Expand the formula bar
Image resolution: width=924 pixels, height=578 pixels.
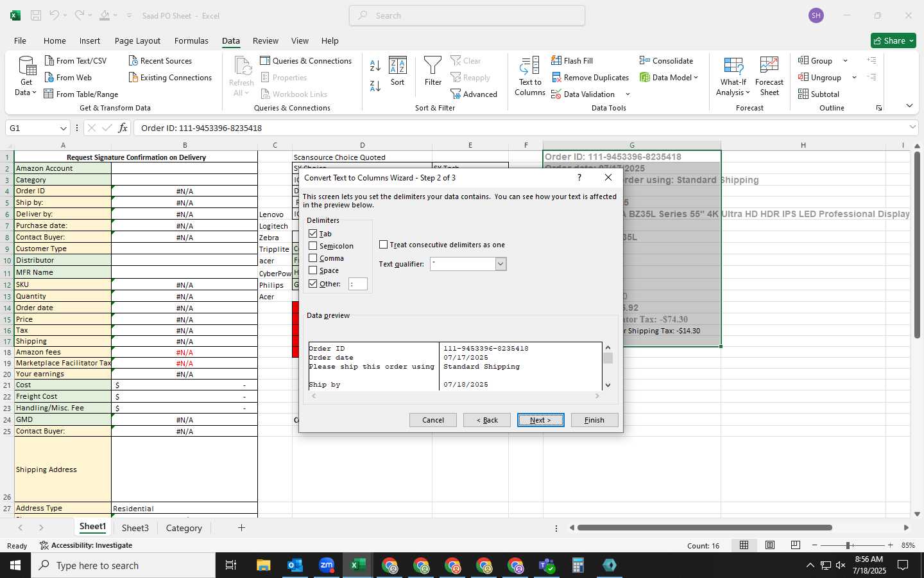tap(912, 128)
